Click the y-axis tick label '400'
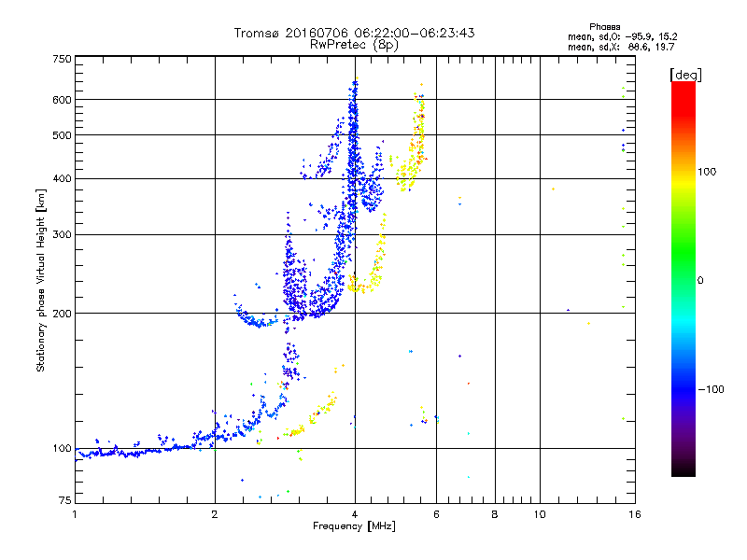747x560 pixels. [62, 179]
